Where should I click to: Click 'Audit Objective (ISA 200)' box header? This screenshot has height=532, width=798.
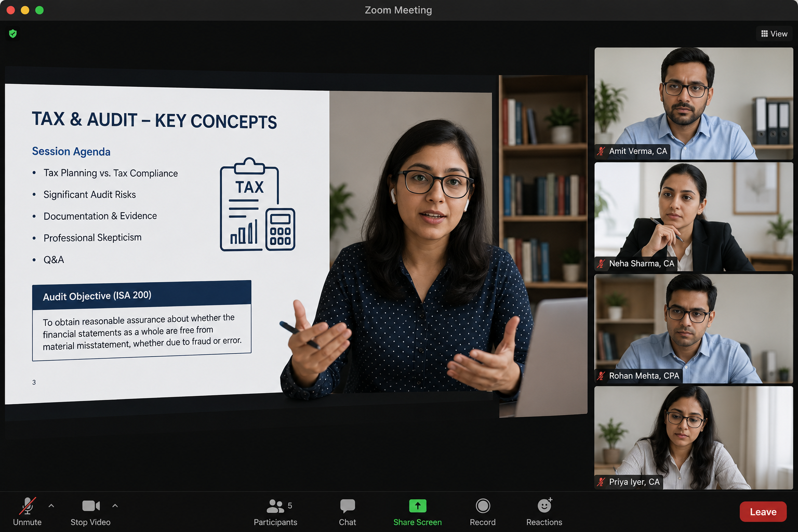coord(142,296)
